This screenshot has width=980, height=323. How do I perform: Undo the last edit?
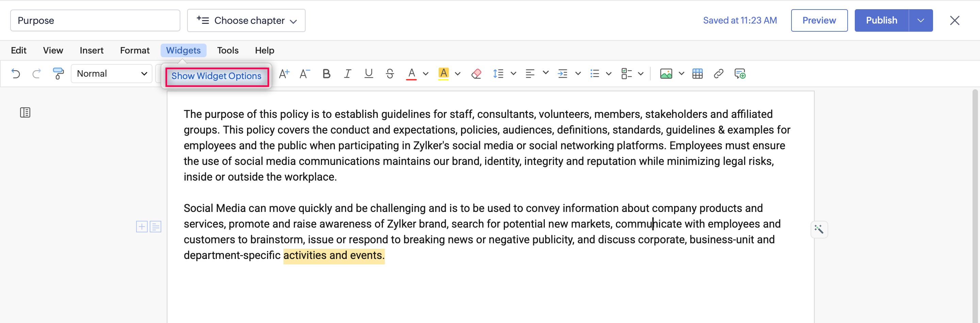point(16,74)
